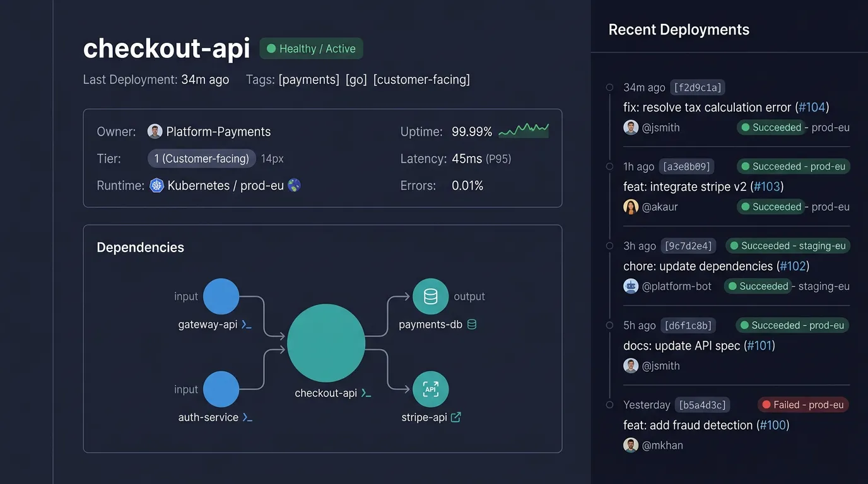This screenshot has height=484, width=868.
Task: Click the terminal icon beside auth-service
Action: tap(247, 417)
